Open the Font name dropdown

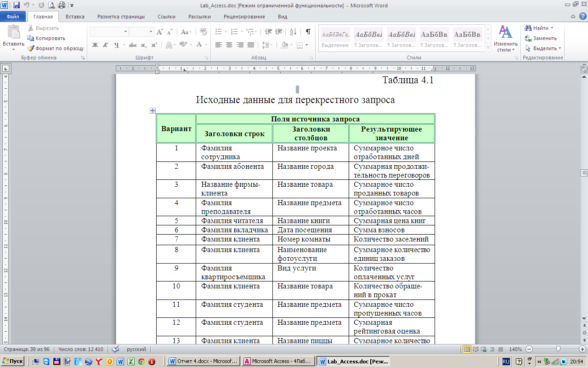pyautogui.click(x=126, y=32)
